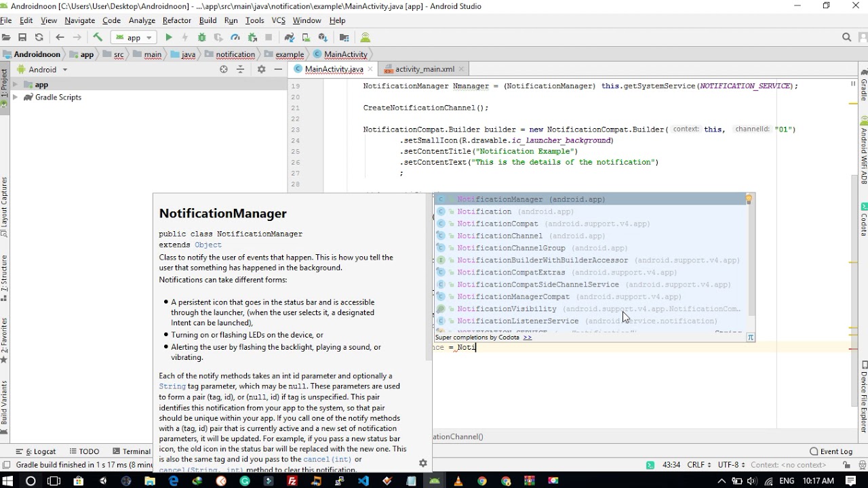
Task: Select the NotificationManager completion
Action: 590,199
